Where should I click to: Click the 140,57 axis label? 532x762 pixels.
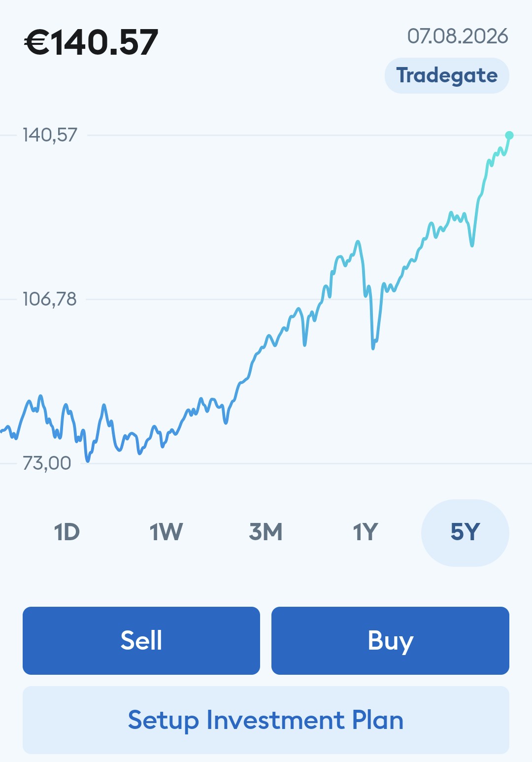pos(50,135)
